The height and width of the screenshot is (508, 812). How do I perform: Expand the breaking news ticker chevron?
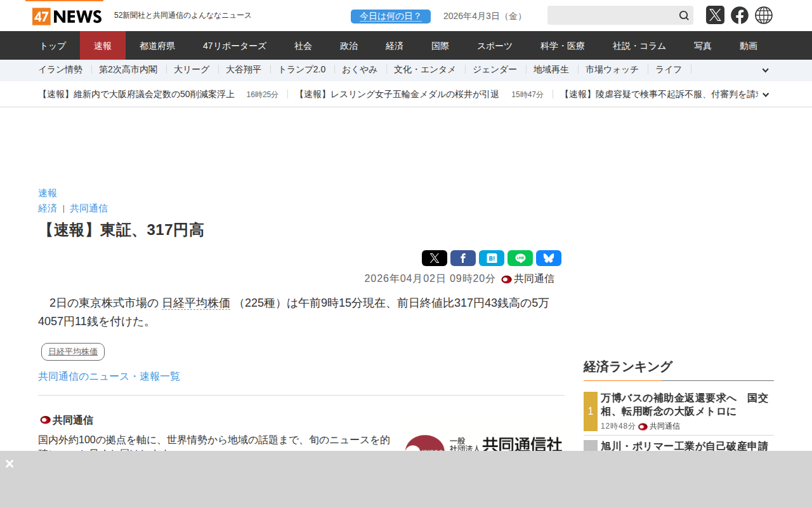tap(766, 95)
